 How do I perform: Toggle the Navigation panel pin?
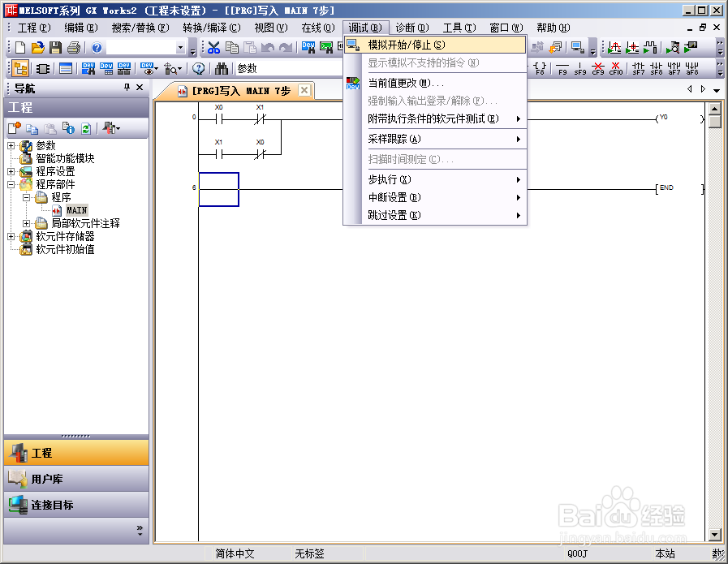[x=127, y=88]
